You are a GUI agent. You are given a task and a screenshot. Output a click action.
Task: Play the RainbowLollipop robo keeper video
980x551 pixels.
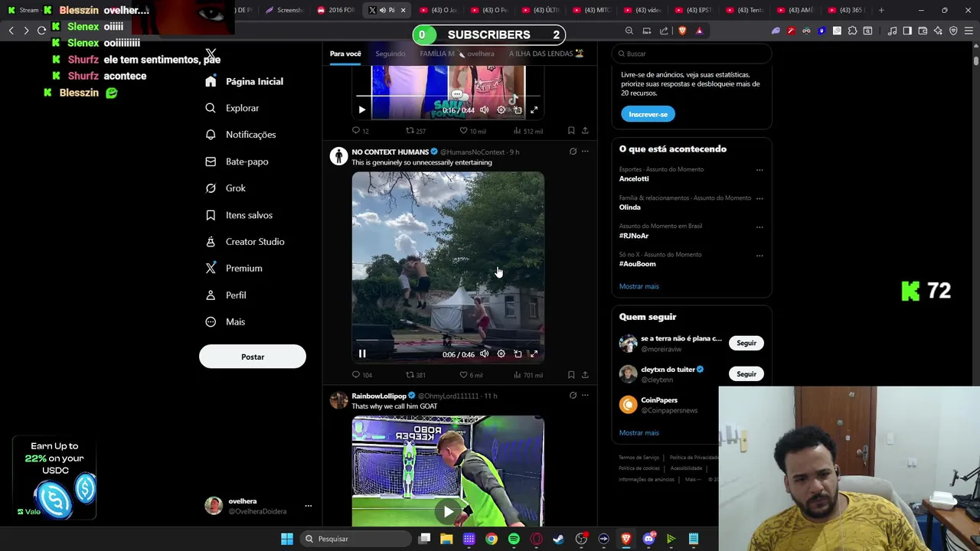[x=448, y=510]
